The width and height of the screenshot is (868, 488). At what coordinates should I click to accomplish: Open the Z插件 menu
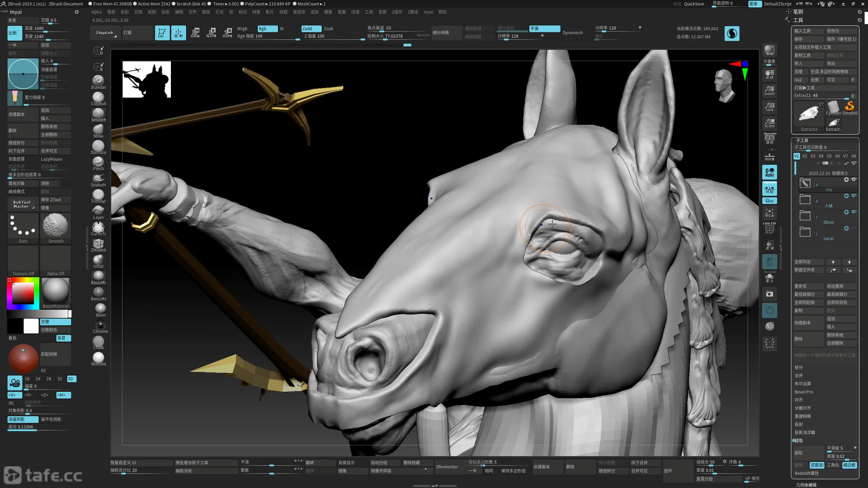(397, 12)
